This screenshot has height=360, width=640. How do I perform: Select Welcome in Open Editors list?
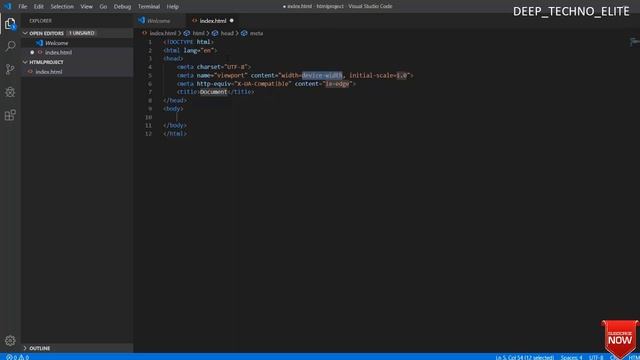77,43
